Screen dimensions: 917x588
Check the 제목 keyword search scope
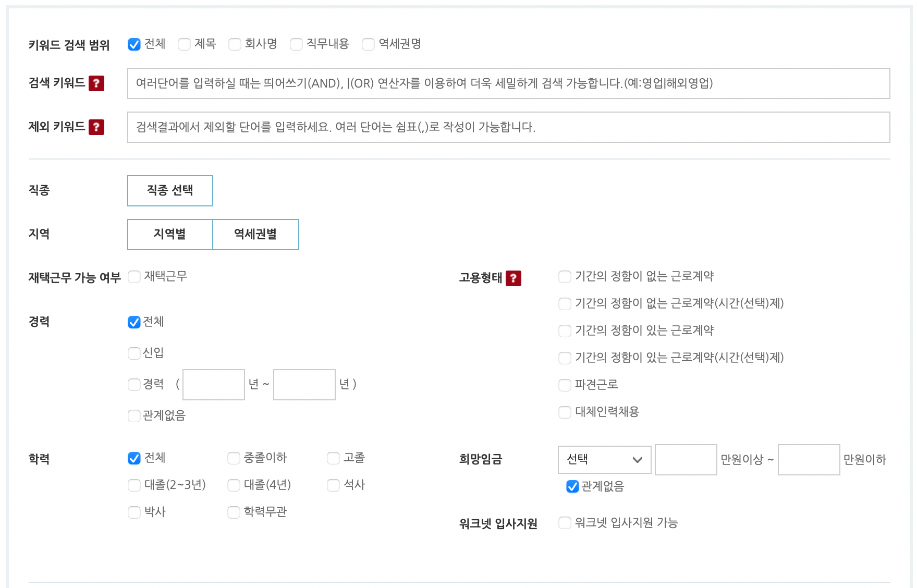pyautogui.click(x=184, y=44)
